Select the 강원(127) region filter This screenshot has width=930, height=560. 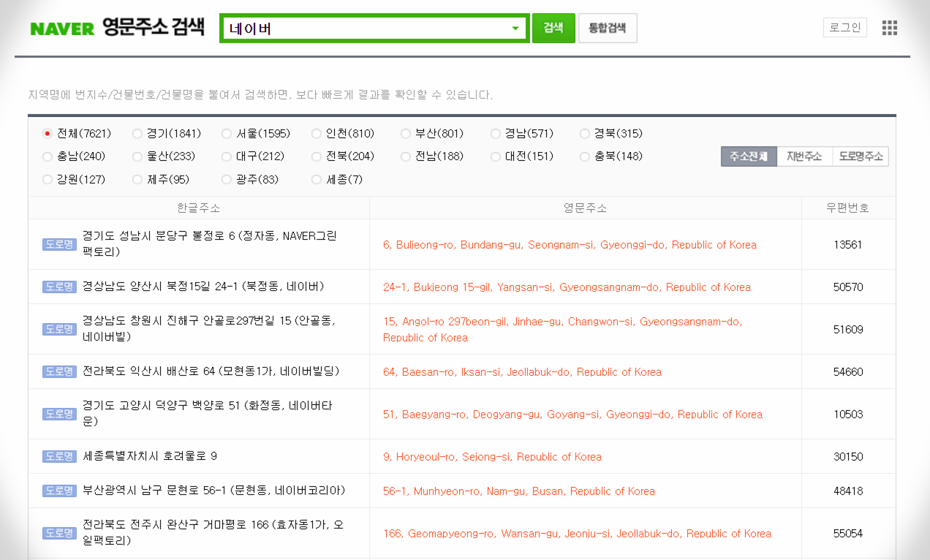48,179
